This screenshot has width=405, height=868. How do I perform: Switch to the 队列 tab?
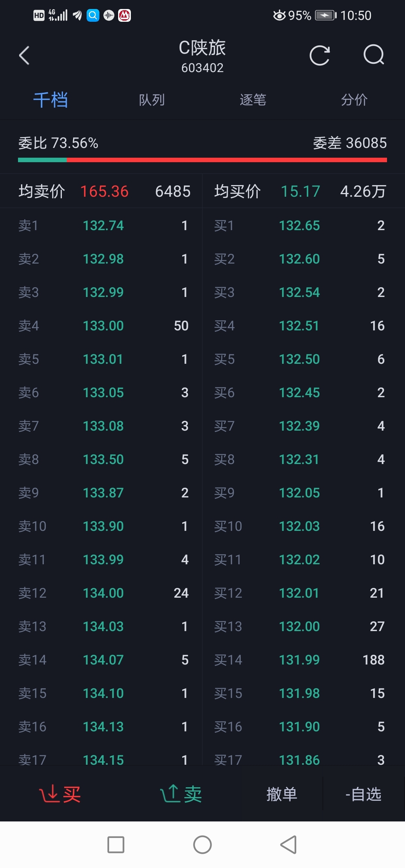(151, 100)
